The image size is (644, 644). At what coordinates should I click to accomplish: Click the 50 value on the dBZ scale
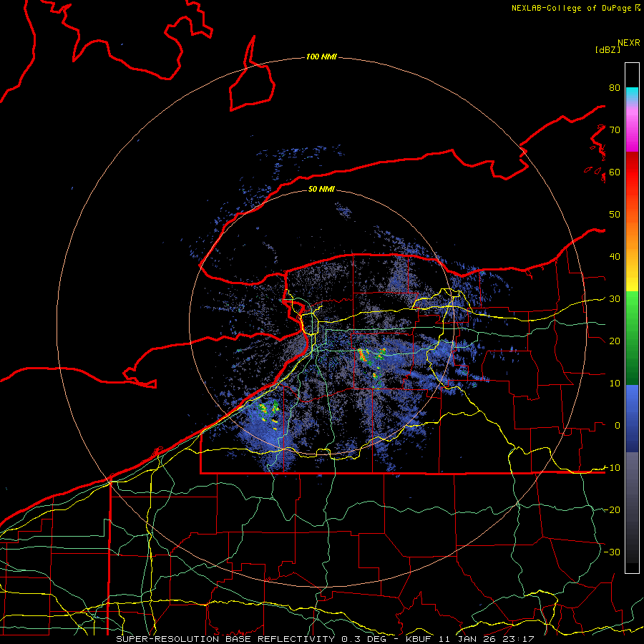click(615, 215)
